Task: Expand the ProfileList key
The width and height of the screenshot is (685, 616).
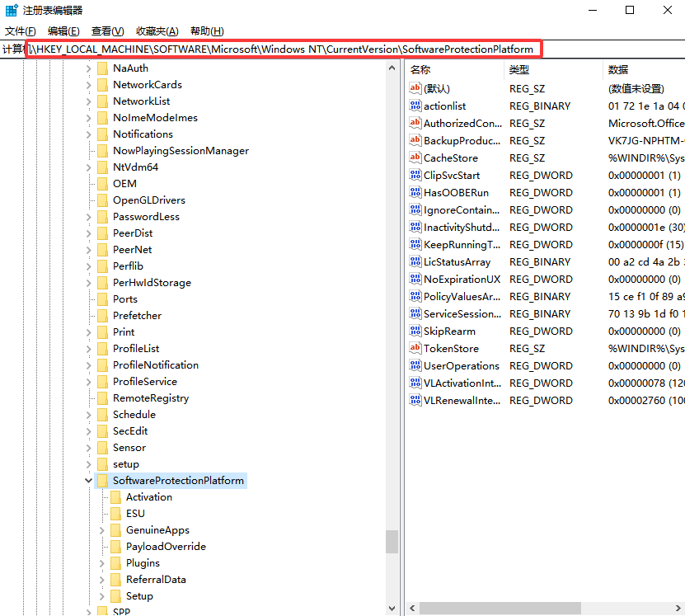Action: coord(89,349)
